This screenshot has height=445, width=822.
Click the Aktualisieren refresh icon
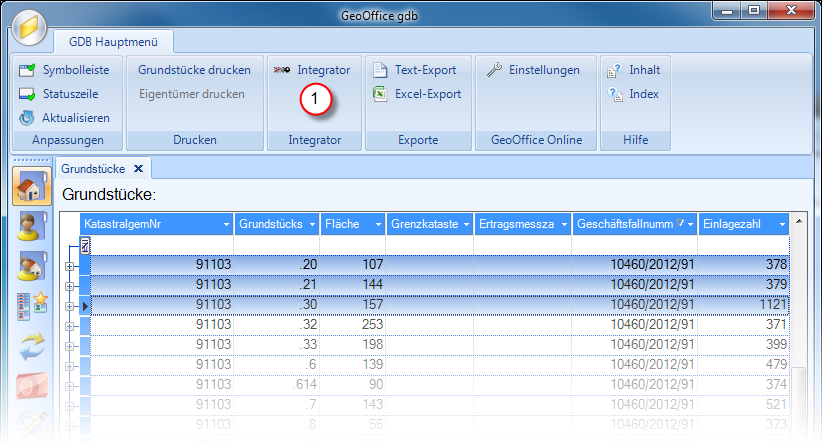(x=27, y=118)
